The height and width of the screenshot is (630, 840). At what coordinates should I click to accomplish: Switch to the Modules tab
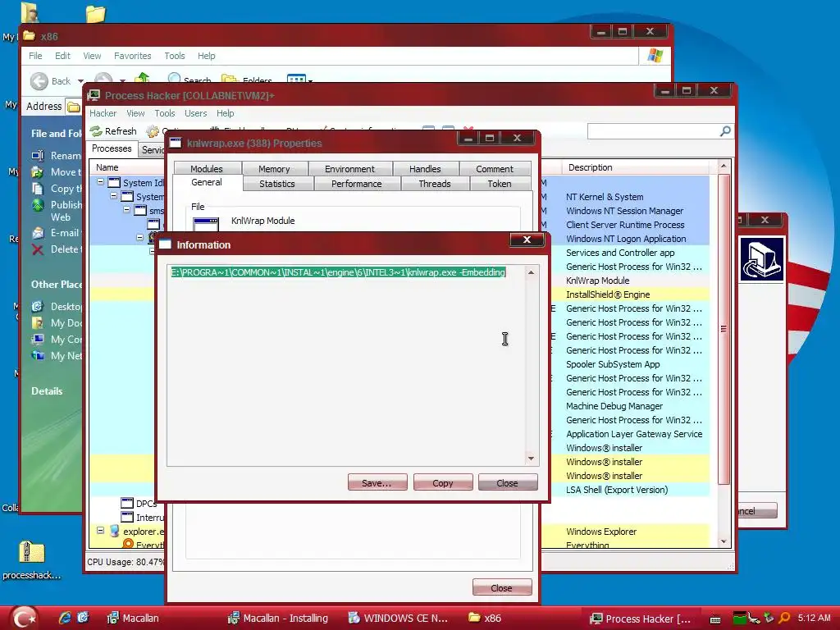coord(206,169)
